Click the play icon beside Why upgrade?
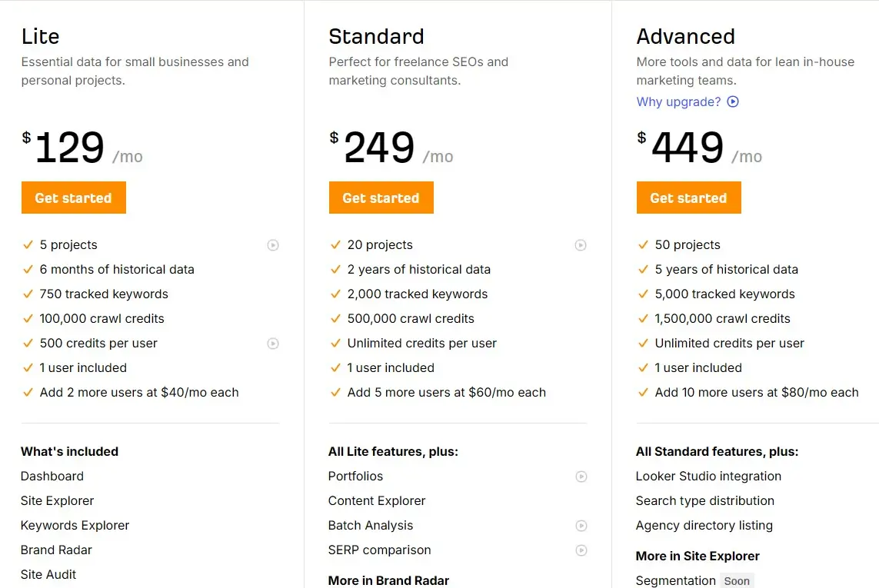 (733, 101)
